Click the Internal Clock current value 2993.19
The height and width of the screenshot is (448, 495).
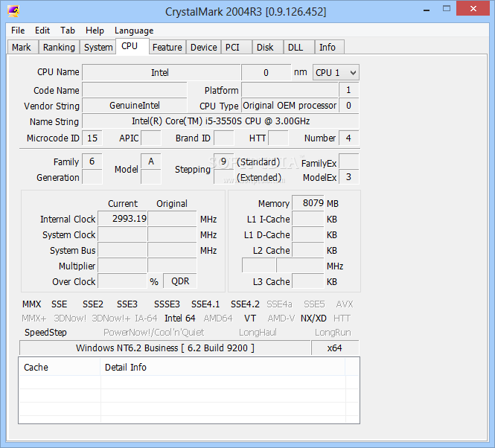(123, 219)
